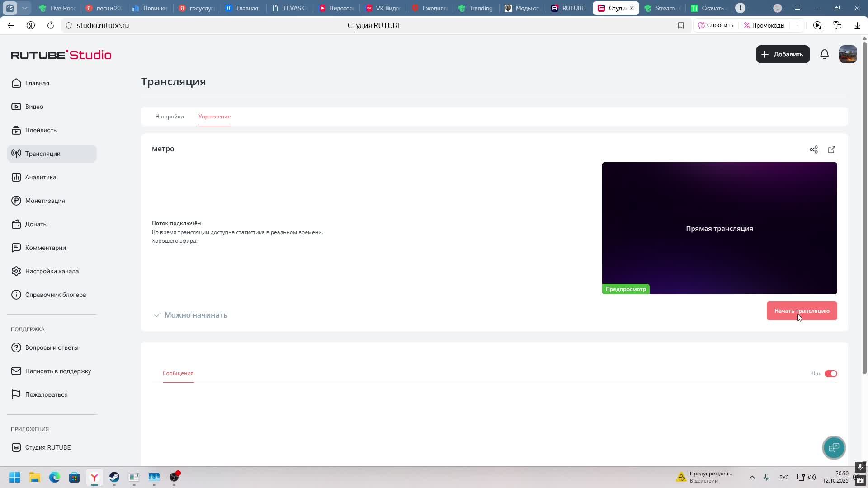Open Плейлисты section
This screenshot has height=488, width=868.
41,130
